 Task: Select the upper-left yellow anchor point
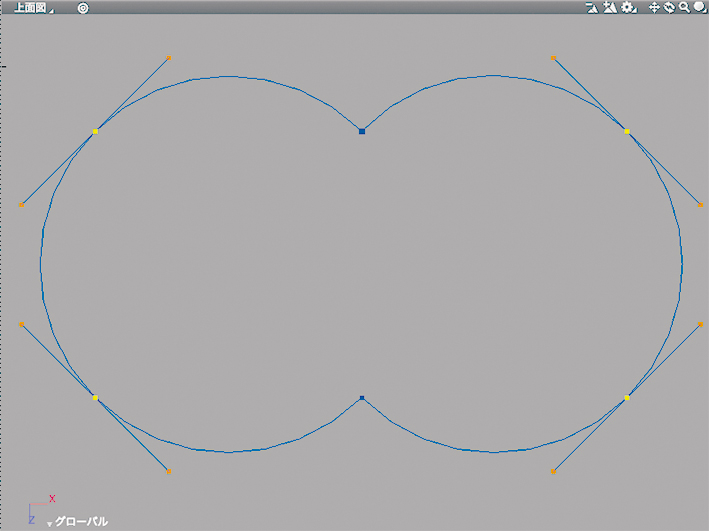click(x=95, y=132)
